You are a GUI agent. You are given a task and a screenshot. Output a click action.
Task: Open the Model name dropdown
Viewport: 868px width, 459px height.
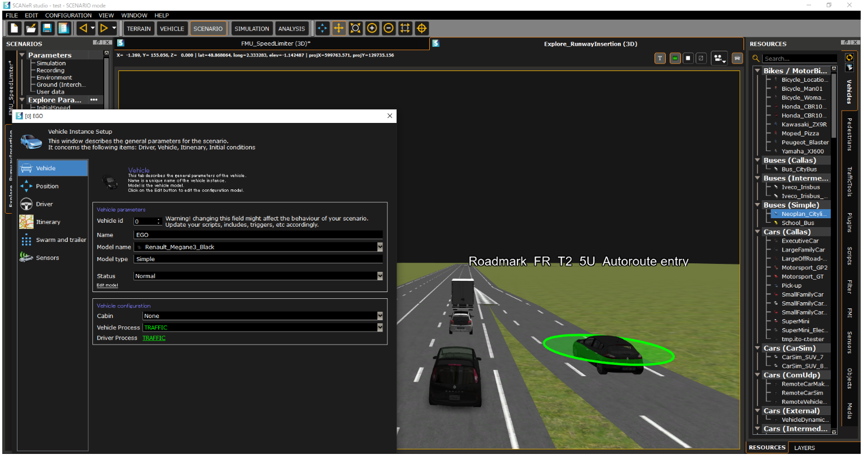point(380,247)
